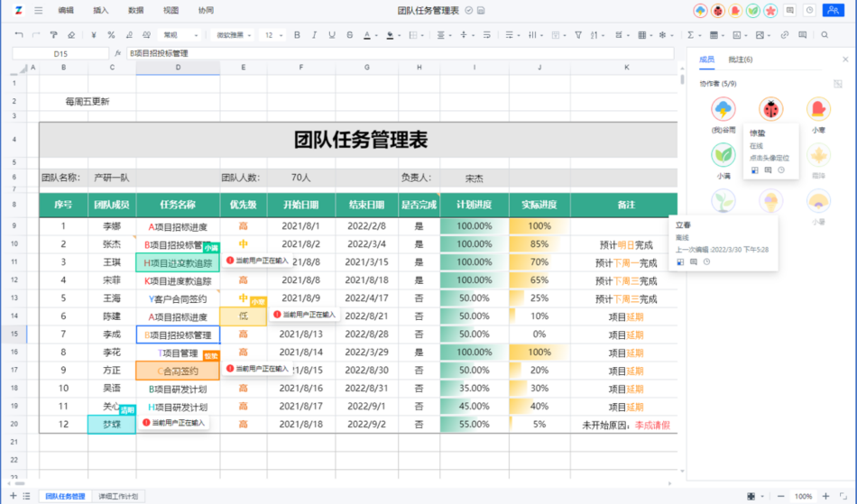
Task: Click the fill color bucket swatch
Action: (390, 35)
